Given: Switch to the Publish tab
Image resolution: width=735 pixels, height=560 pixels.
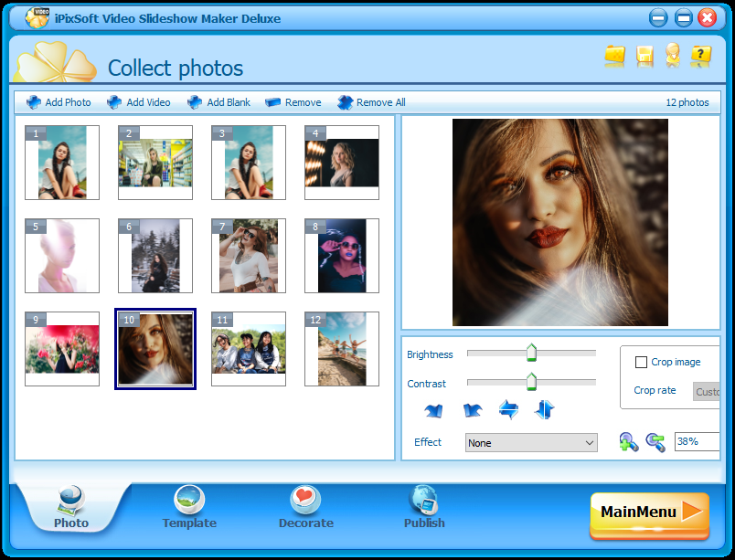Looking at the screenshot, I should click(424, 507).
